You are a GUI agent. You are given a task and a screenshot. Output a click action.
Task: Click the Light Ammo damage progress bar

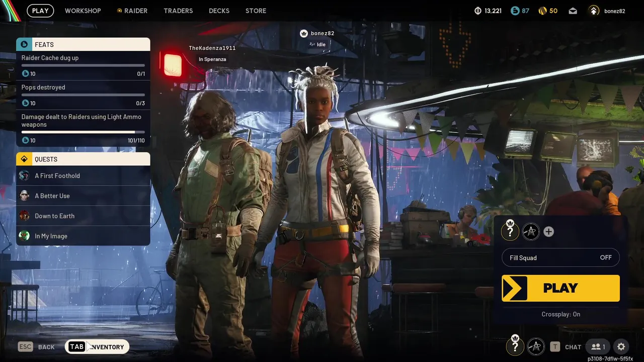(83, 132)
